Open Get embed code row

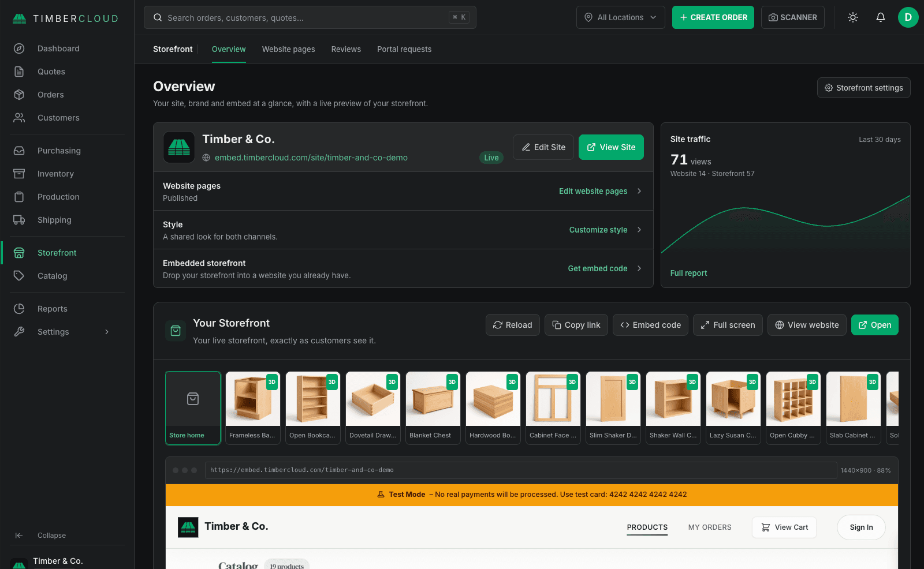click(403, 268)
